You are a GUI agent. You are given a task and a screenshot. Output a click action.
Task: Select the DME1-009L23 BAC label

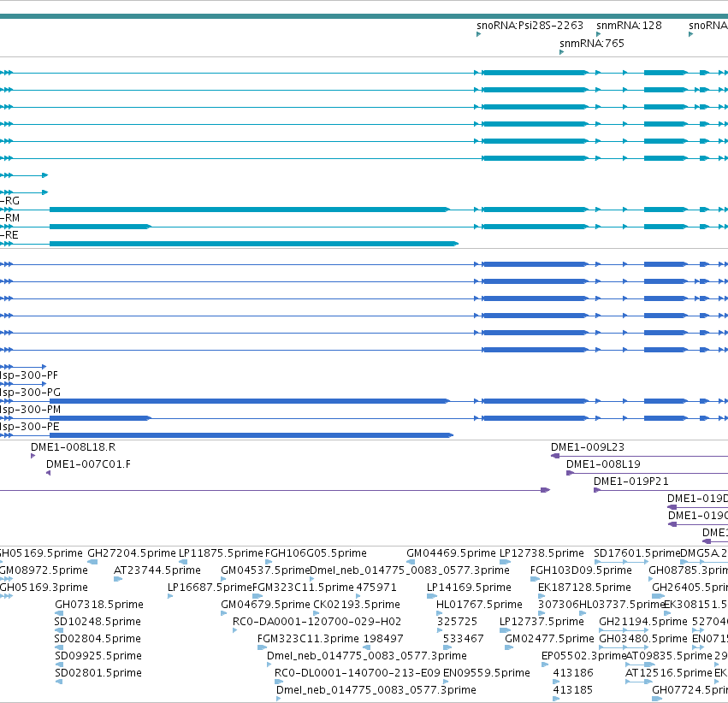[588, 447]
